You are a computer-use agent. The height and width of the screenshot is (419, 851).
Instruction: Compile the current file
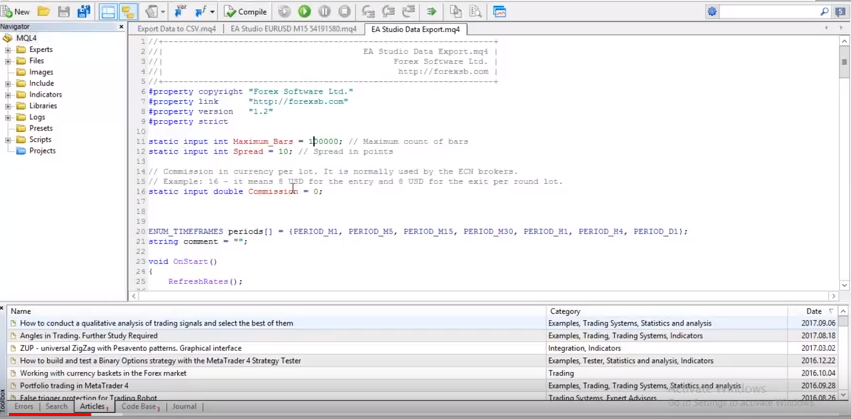(x=245, y=11)
